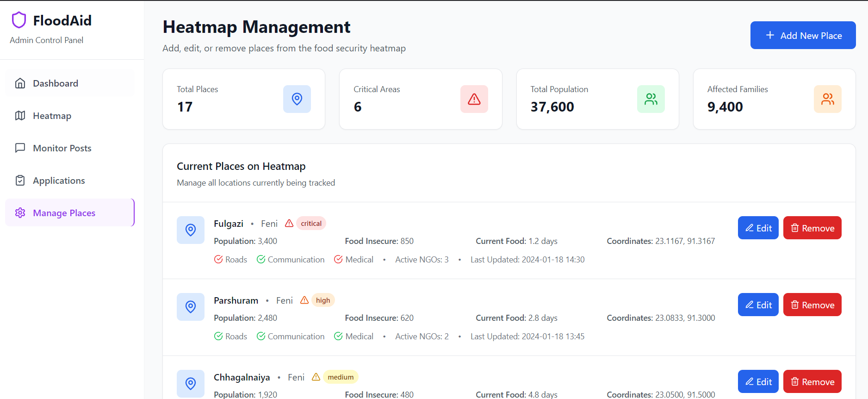This screenshot has height=399, width=868.
Task: Click the Communication check icon in Fulgazi row
Action: pyautogui.click(x=261, y=260)
